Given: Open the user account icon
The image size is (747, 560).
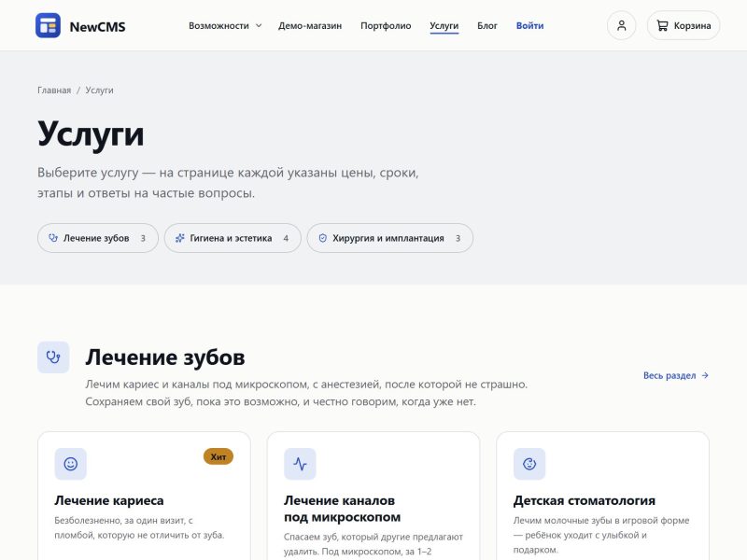Looking at the screenshot, I should click(x=621, y=26).
